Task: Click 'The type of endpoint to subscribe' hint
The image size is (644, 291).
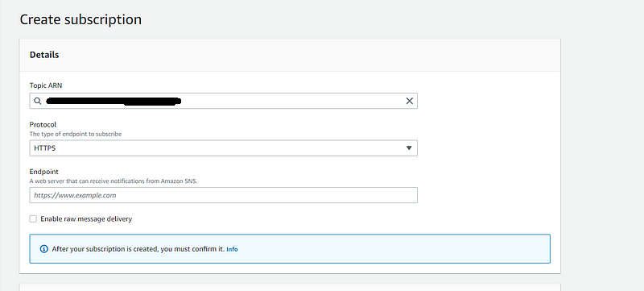Action: click(x=76, y=134)
